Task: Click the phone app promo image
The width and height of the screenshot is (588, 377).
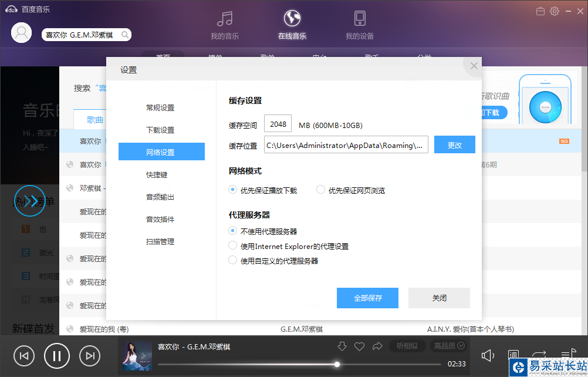Action: 545,99
